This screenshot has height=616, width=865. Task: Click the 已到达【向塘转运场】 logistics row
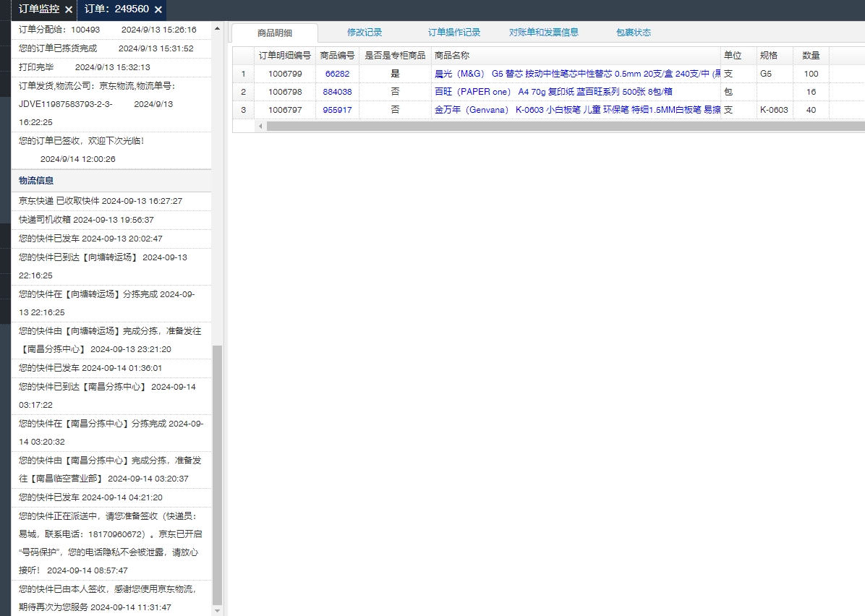click(x=111, y=266)
